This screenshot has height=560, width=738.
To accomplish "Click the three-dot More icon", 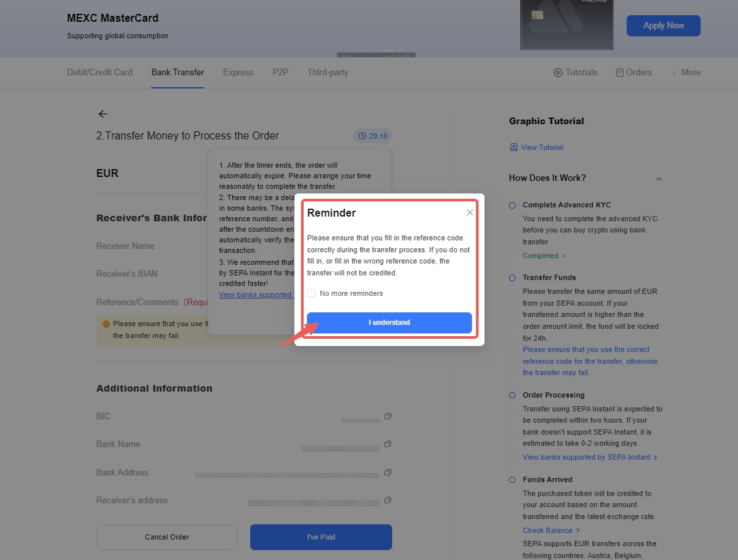I will (x=674, y=73).
